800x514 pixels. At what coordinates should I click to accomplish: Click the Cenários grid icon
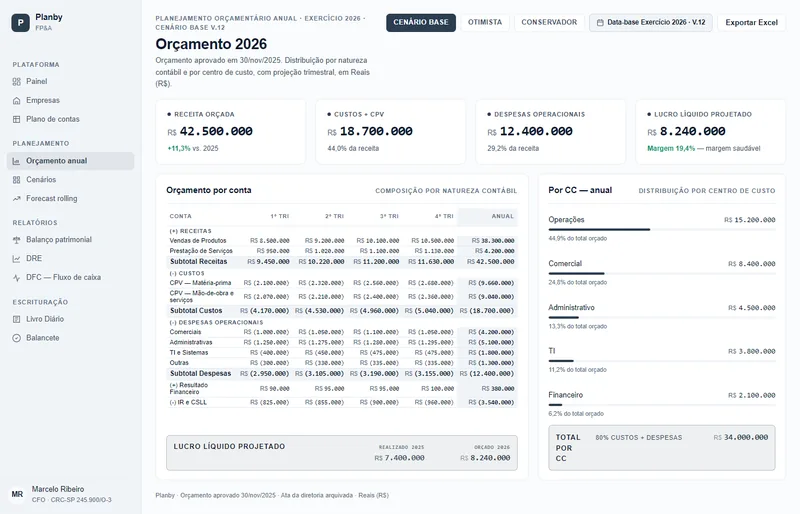click(x=17, y=180)
